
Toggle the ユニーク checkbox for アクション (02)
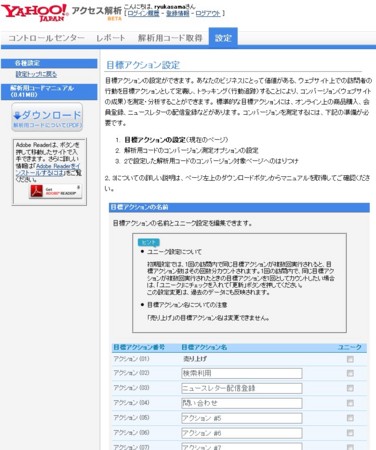click(350, 373)
